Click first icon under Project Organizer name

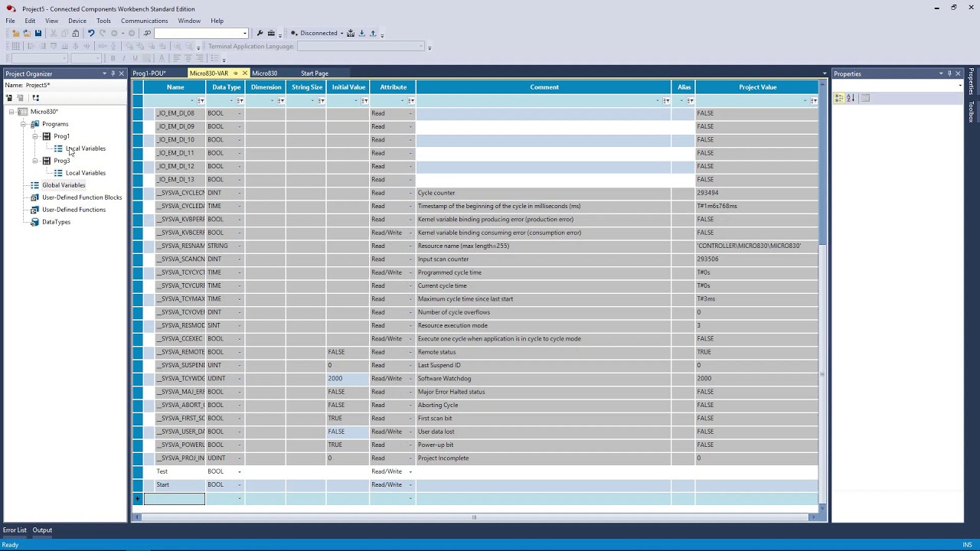9,98
